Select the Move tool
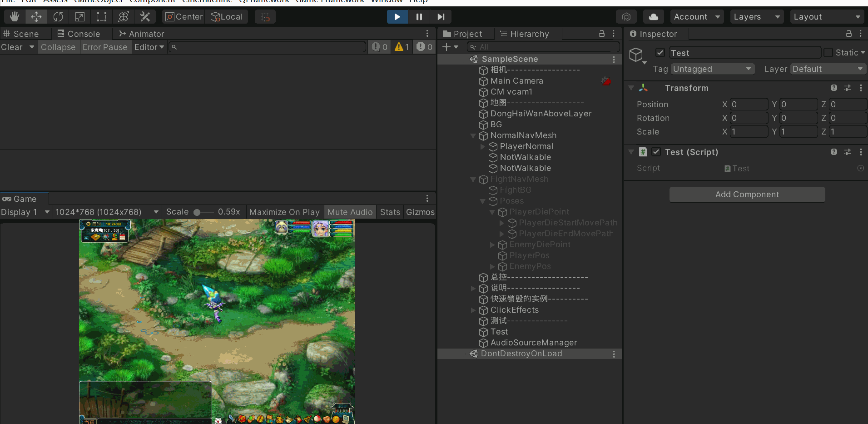The image size is (868, 424). click(36, 17)
